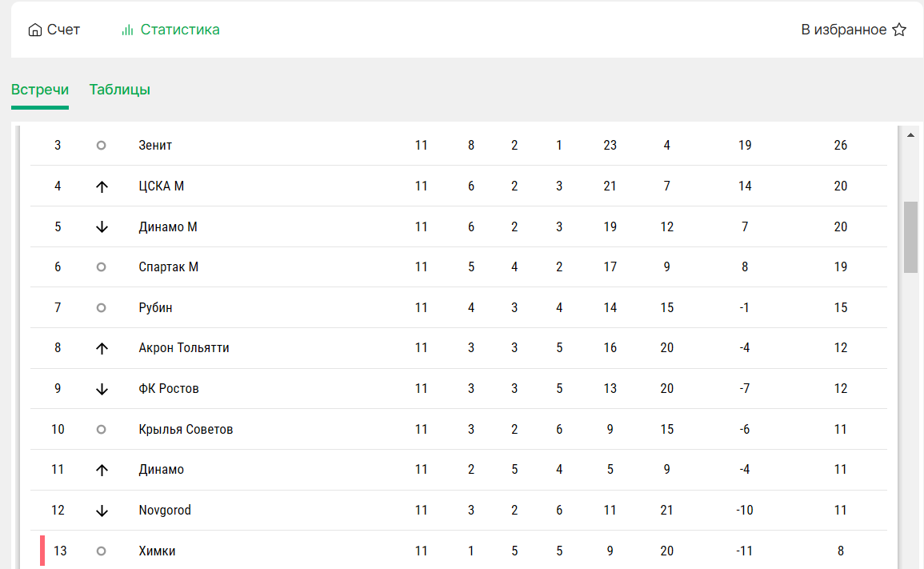
Task: Switch to the Таблицы tab
Action: click(120, 90)
